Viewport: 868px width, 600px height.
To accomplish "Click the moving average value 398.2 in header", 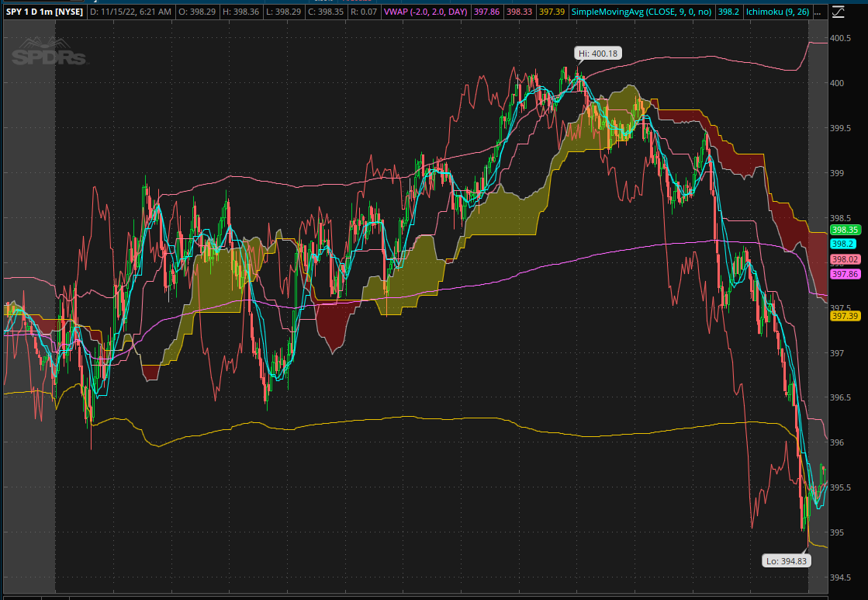I will tap(728, 12).
